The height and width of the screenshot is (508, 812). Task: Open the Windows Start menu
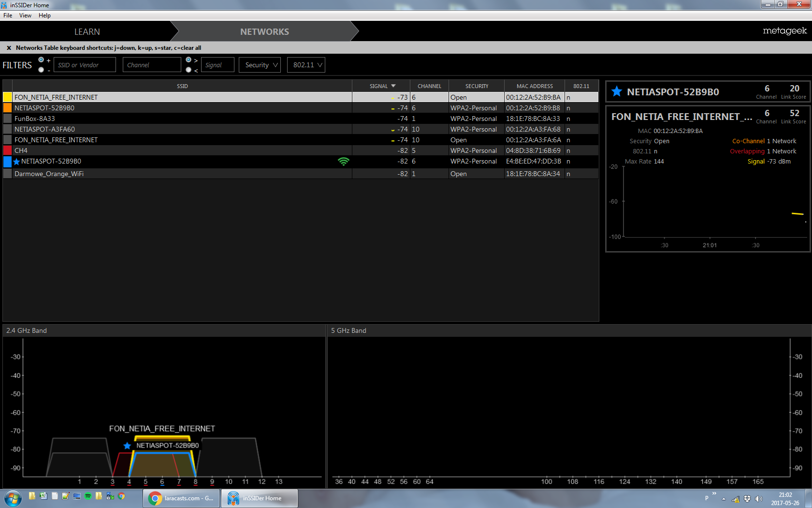tap(13, 498)
